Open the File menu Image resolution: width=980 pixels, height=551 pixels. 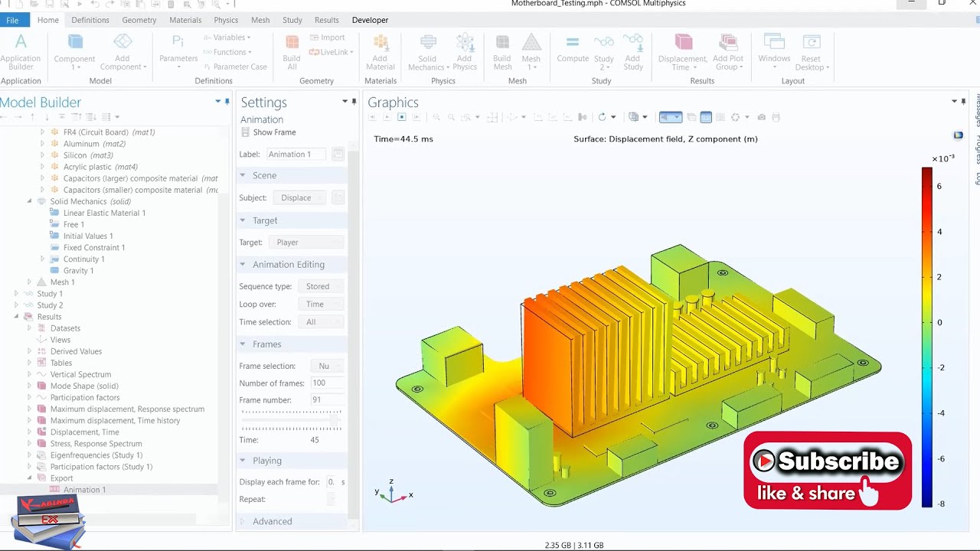[x=12, y=20]
